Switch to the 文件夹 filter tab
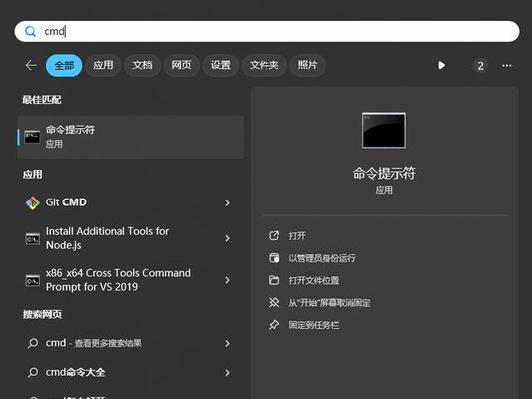Screen dimensions: 532x399 [x=264, y=65]
